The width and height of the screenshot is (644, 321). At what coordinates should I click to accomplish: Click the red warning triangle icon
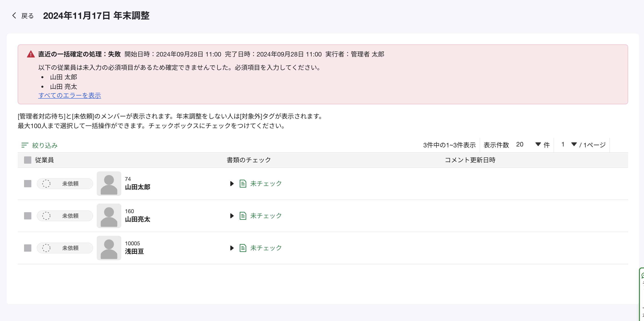point(31,54)
